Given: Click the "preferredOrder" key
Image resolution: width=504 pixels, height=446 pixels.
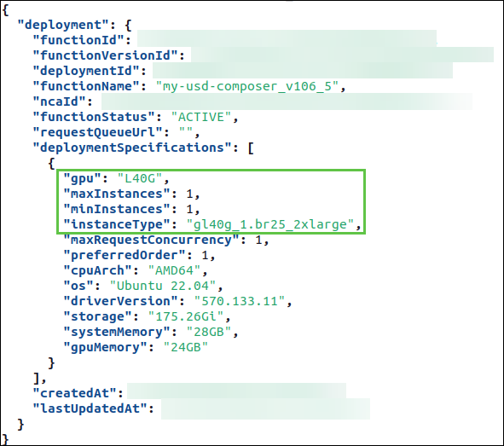Looking at the screenshot, I should [x=125, y=255].
